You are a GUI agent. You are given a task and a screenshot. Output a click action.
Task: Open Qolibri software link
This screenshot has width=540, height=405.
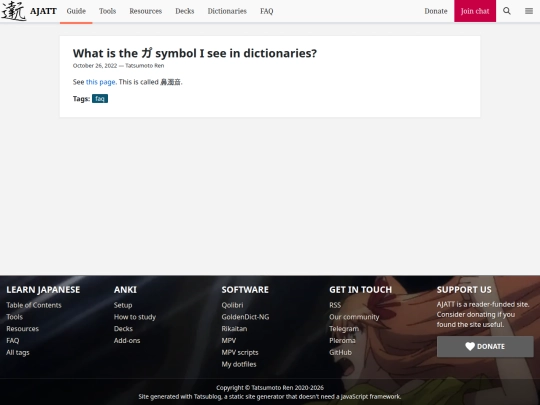click(x=232, y=305)
